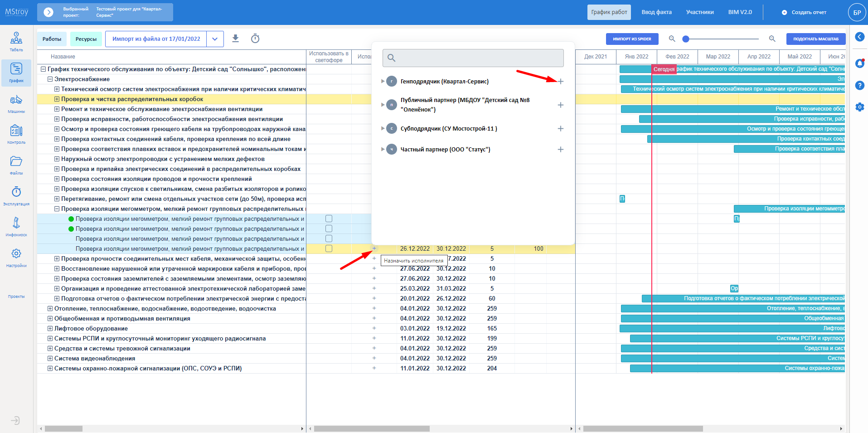Click Подготовка отчетов Gantt bar
The width and height of the screenshot is (868, 433).
click(x=743, y=298)
